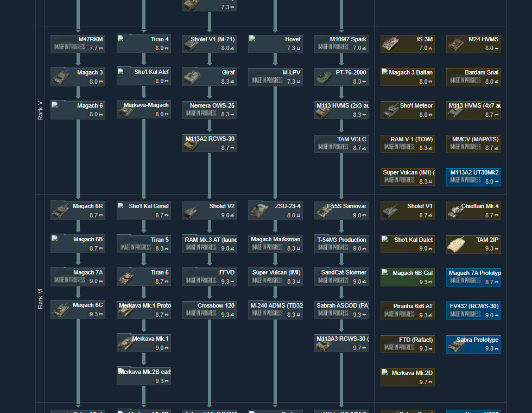Select the green Magach 6B Gal card
Viewport: 532px width, 413px height.
point(408,277)
